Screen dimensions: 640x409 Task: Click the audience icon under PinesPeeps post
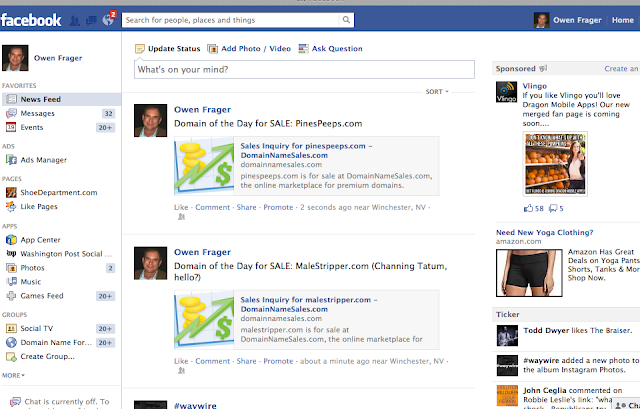click(181, 217)
